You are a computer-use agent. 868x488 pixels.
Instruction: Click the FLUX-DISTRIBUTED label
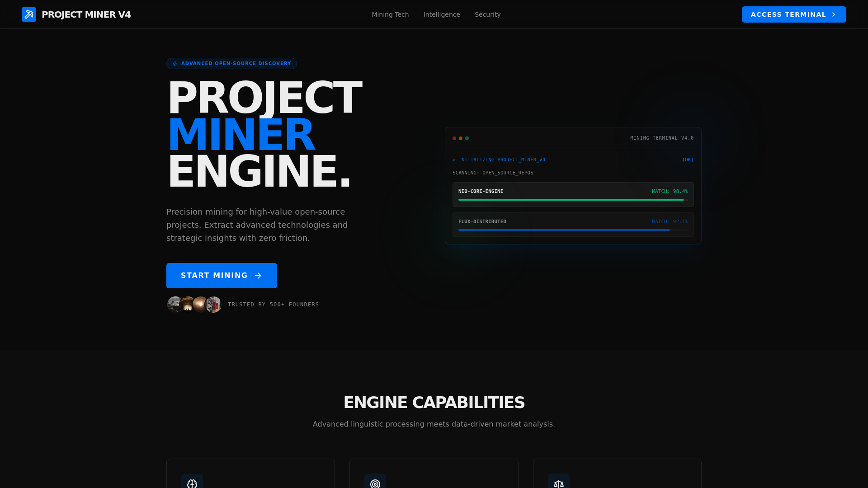tap(482, 222)
